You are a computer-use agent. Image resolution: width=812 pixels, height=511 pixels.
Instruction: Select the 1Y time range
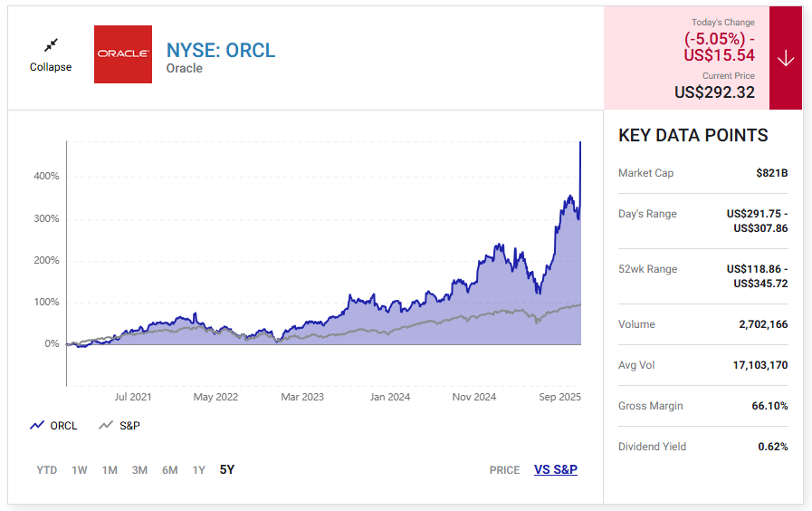click(199, 470)
